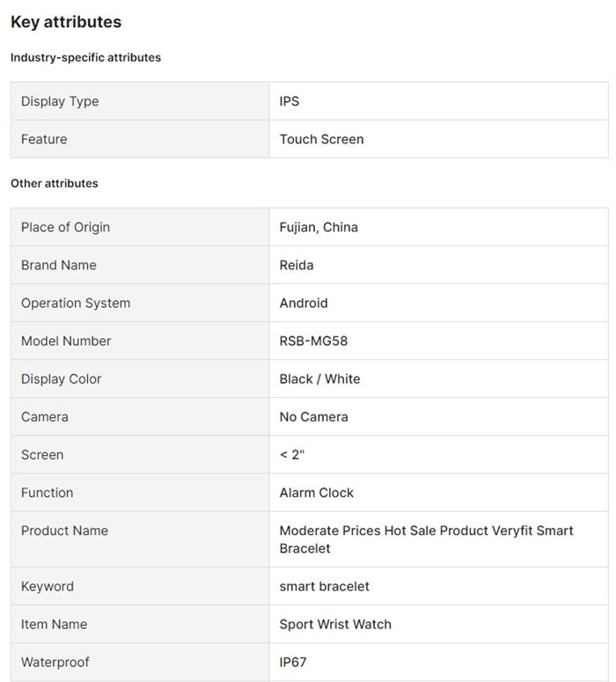616x682 pixels.
Task: Select the Fujian, China value
Action: point(319,227)
